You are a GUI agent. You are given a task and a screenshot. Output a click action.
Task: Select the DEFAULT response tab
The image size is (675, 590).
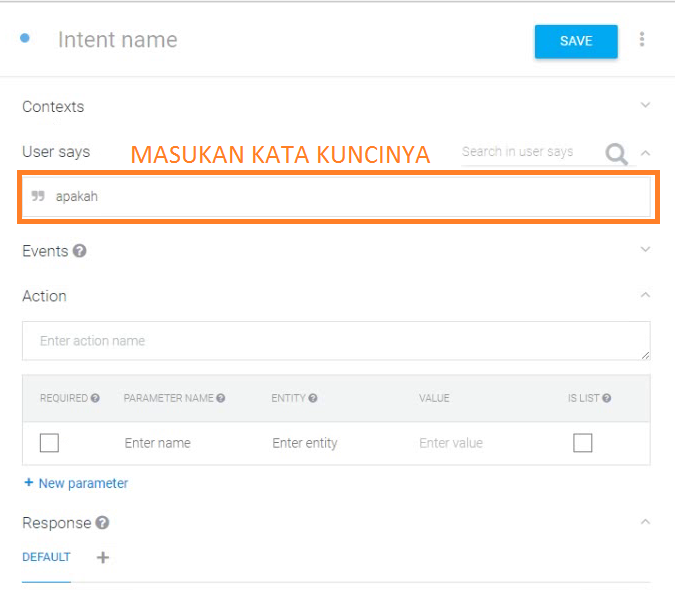(x=46, y=558)
